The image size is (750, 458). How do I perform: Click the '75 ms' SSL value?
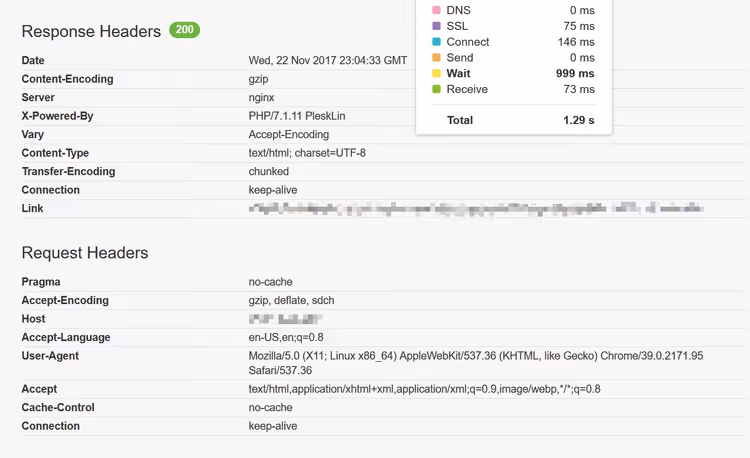[x=579, y=26]
